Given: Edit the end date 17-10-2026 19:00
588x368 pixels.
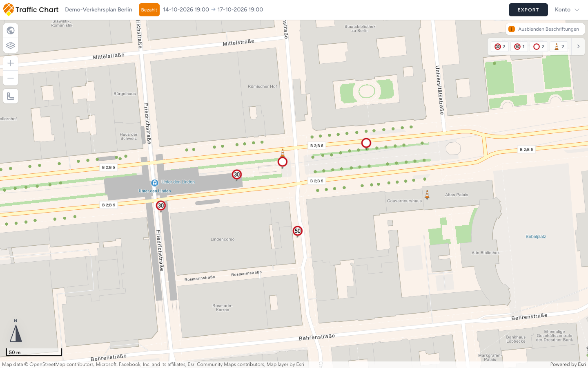Looking at the screenshot, I should click(x=240, y=9).
